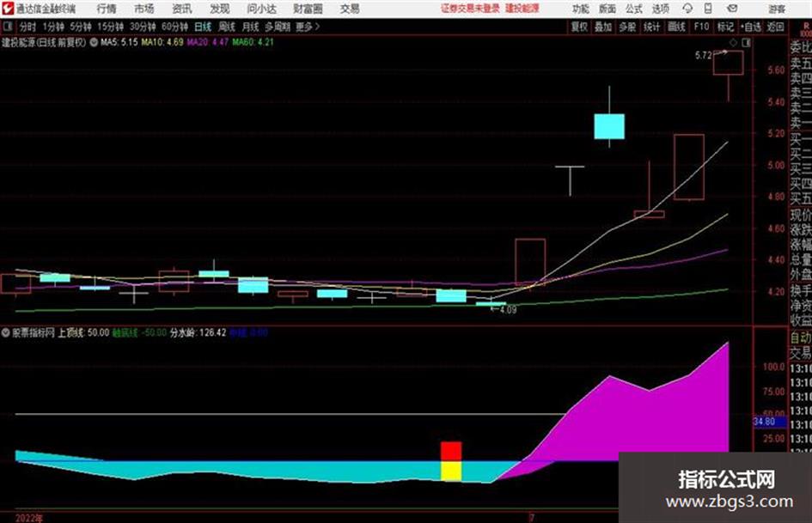Click the 复权 toolbar button
The image size is (812, 523).
point(579,27)
